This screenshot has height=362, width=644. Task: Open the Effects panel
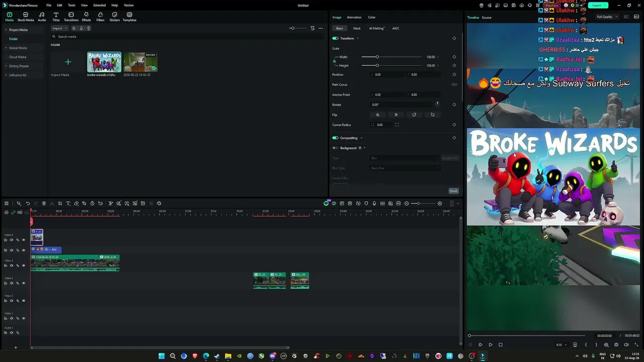86,17
